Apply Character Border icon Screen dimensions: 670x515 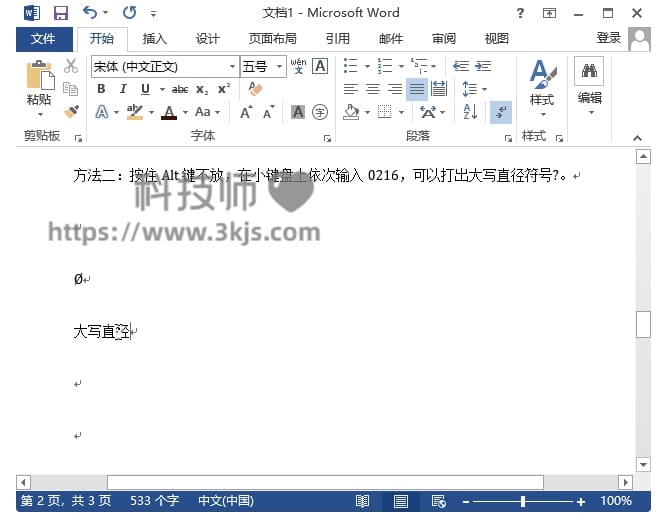point(320,66)
